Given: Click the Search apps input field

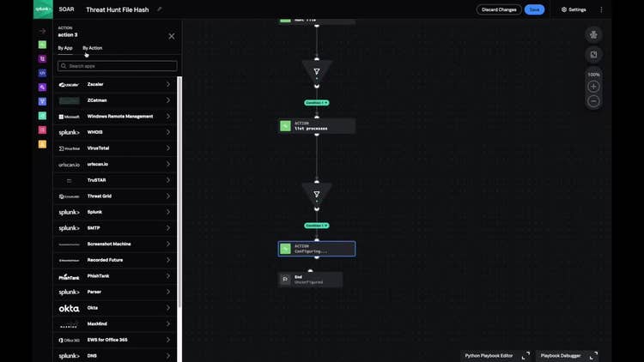Looking at the screenshot, I should click(x=118, y=66).
